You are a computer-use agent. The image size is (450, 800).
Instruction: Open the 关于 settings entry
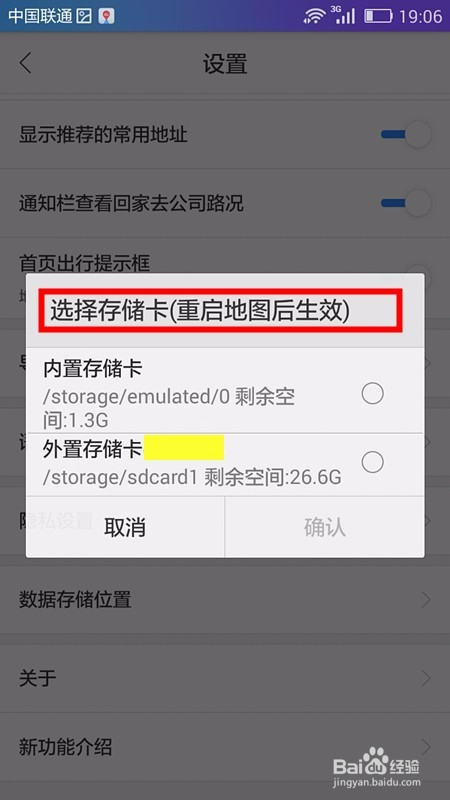[x=225, y=678]
